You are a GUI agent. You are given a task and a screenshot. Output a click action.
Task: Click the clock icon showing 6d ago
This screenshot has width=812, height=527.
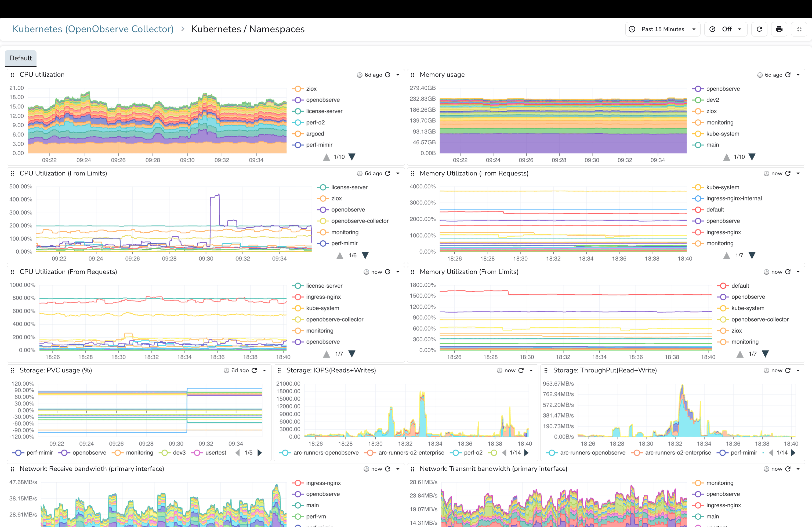tap(359, 75)
